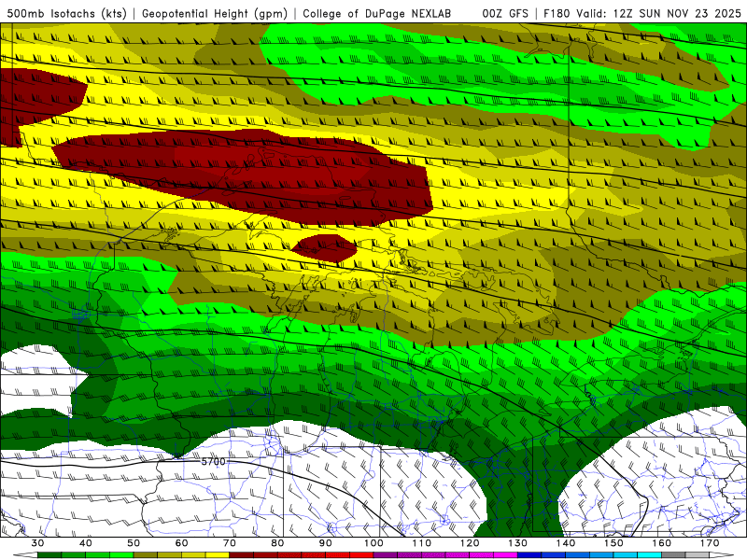Click the 50 knot scale label
747x560 pixels.
point(134,543)
